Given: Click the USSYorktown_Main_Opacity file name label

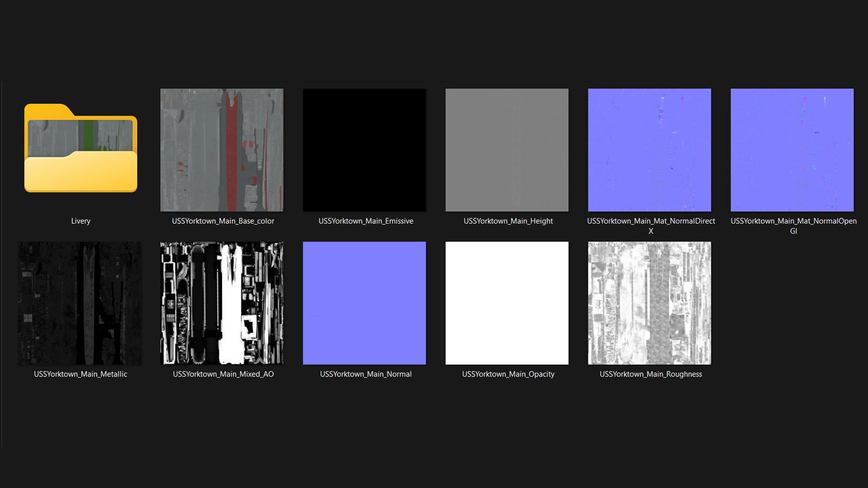Looking at the screenshot, I should [508, 374].
